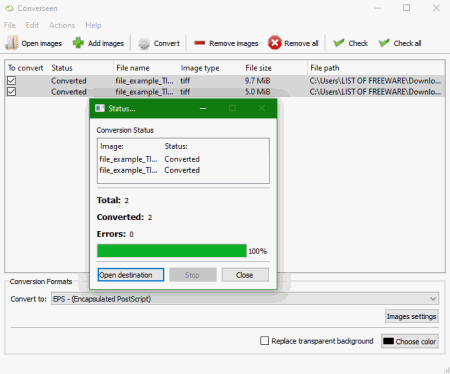The image size is (450, 374).
Task: Minimize the Status dialog
Action: coord(203,108)
